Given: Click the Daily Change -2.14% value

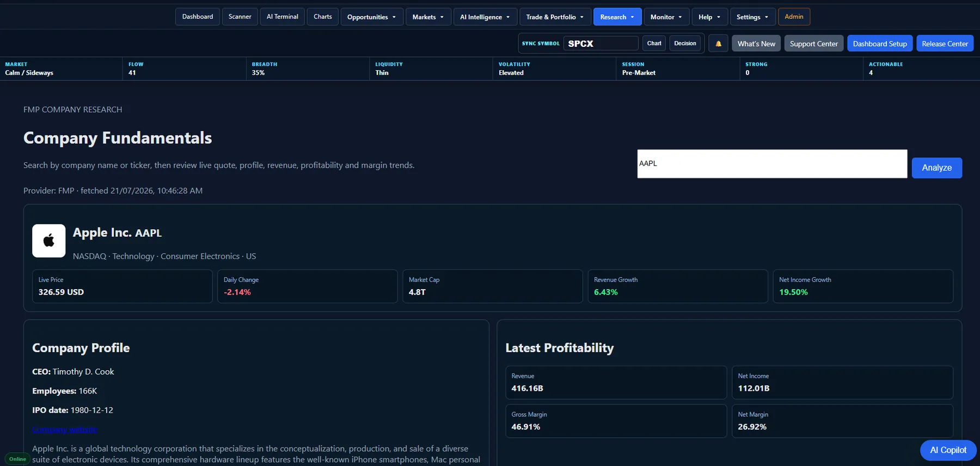Looking at the screenshot, I should pyautogui.click(x=237, y=292).
